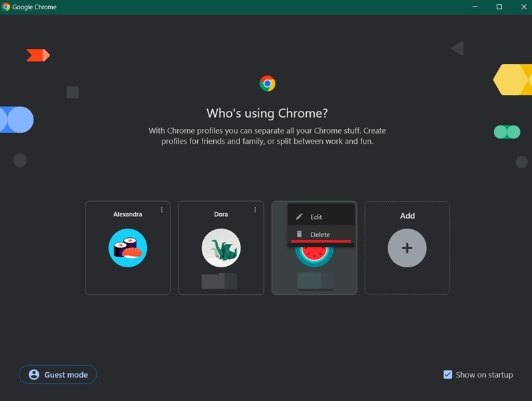The width and height of the screenshot is (532, 401).
Task: Open the Alexandra profile card
Action: (x=128, y=248)
